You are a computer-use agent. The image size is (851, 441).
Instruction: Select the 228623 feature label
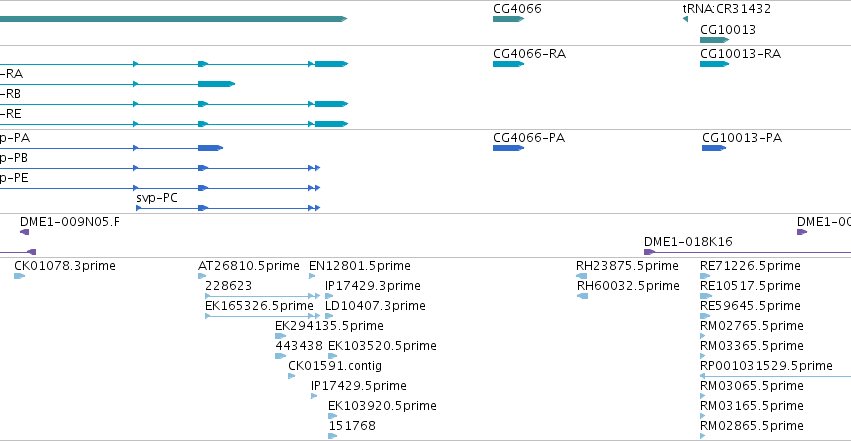228,286
